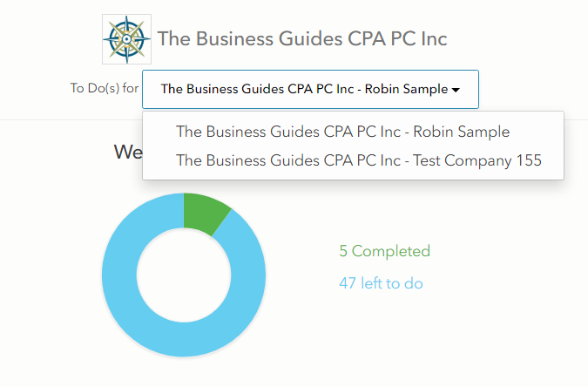Click the green completed slice of donut chart

206,214
